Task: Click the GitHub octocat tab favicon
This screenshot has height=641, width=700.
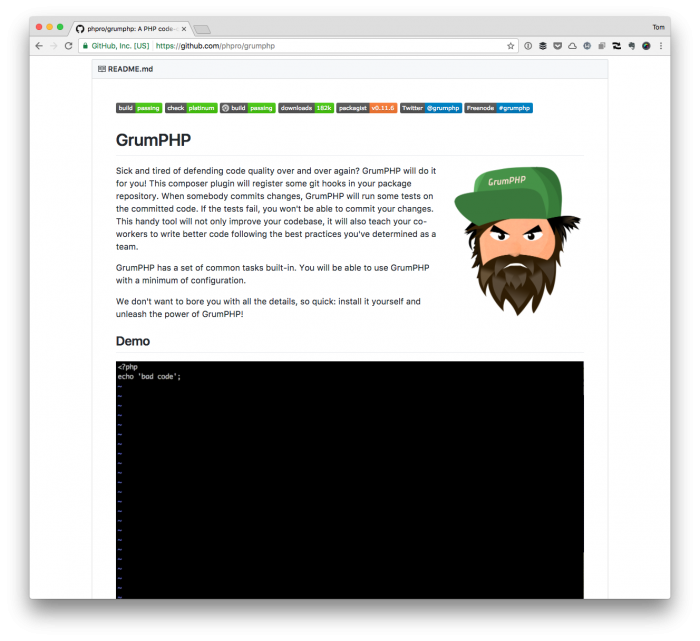Action: pos(80,29)
